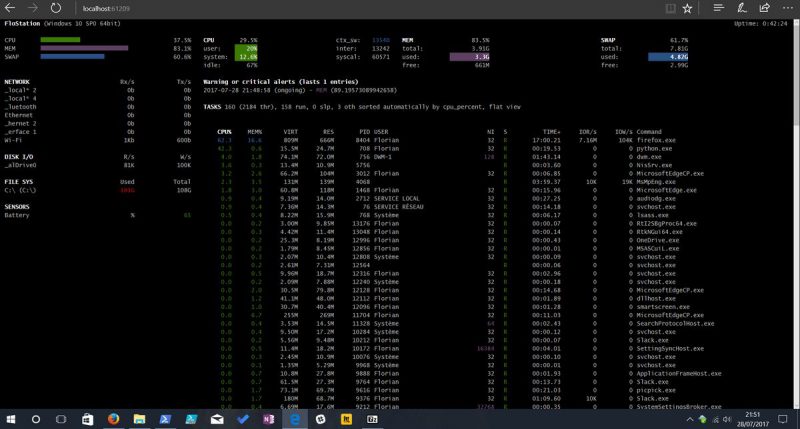800x429 pixels.
Task: Open Wi-Fi network tray icon
Action: (715, 420)
